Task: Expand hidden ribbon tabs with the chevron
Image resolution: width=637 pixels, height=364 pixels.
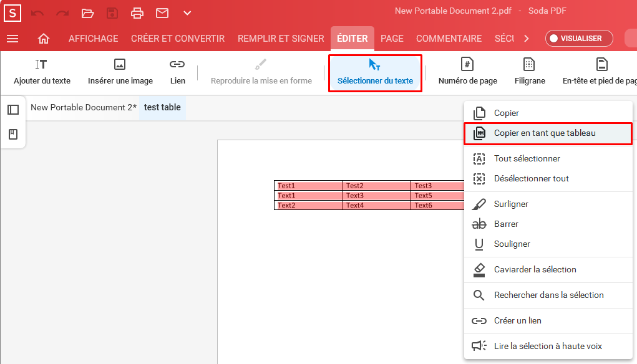Action: (526, 38)
